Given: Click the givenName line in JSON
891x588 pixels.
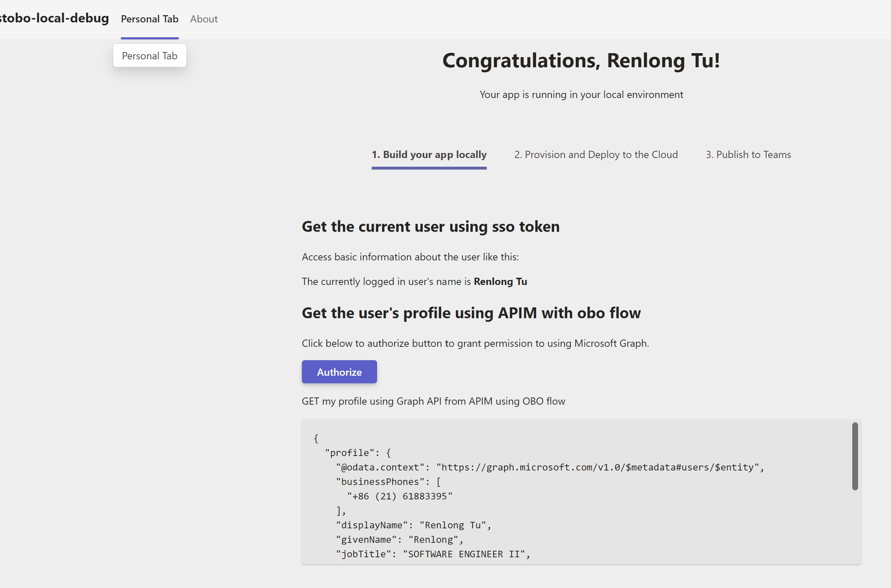Looking at the screenshot, I should pos(399,539).
